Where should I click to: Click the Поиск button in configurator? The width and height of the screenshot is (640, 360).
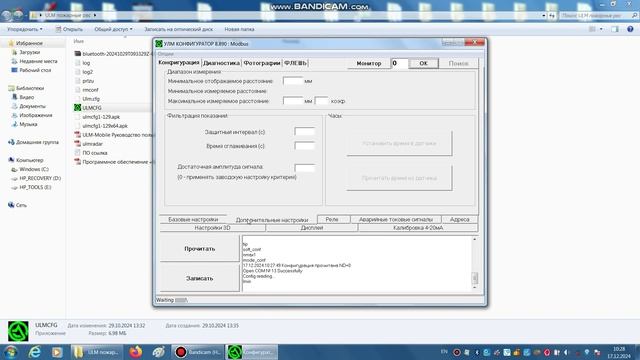[x=458, y=63]
